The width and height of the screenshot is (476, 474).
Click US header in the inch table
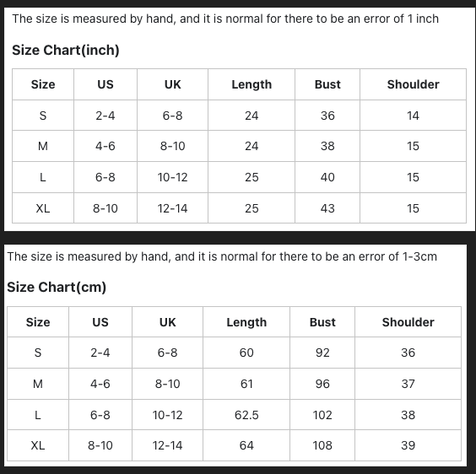click(x=105, y=84)
